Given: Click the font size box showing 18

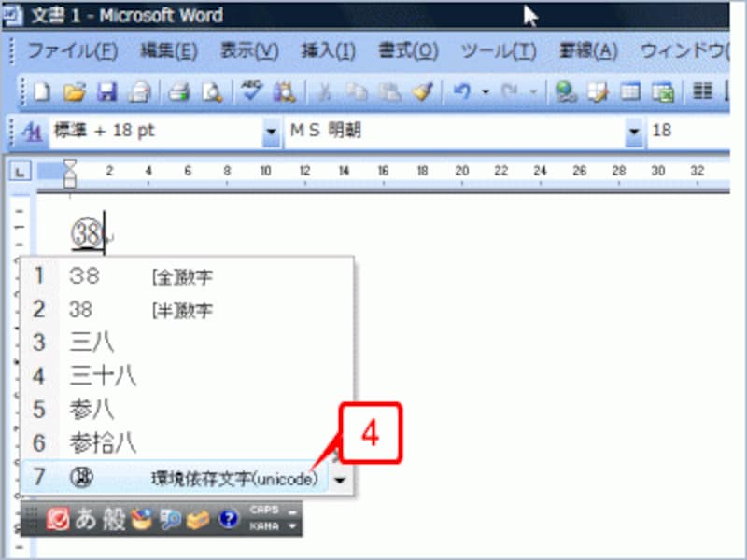Looking at the screenshot, I should tap(688, 131).
